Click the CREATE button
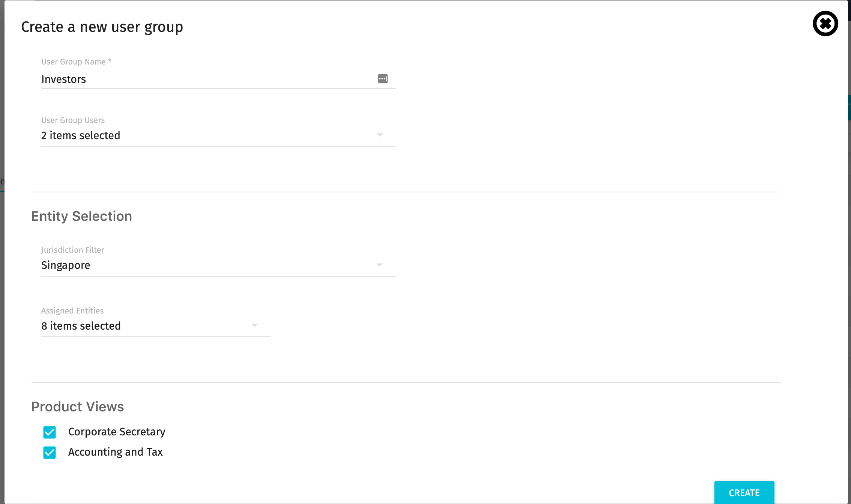Screen dimensions: 851x504 (744, 492)
